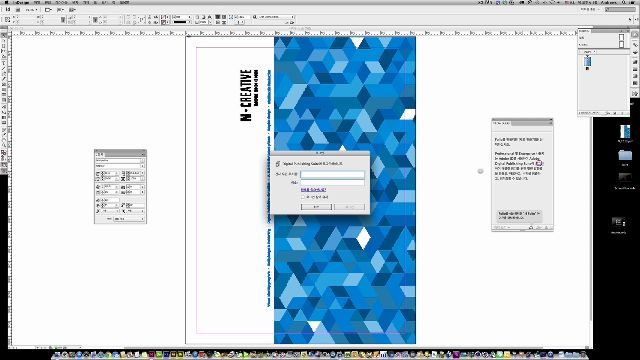Open the InDesign application menu
Viewport: 640px width, 360px height.
tap(21, 2)
